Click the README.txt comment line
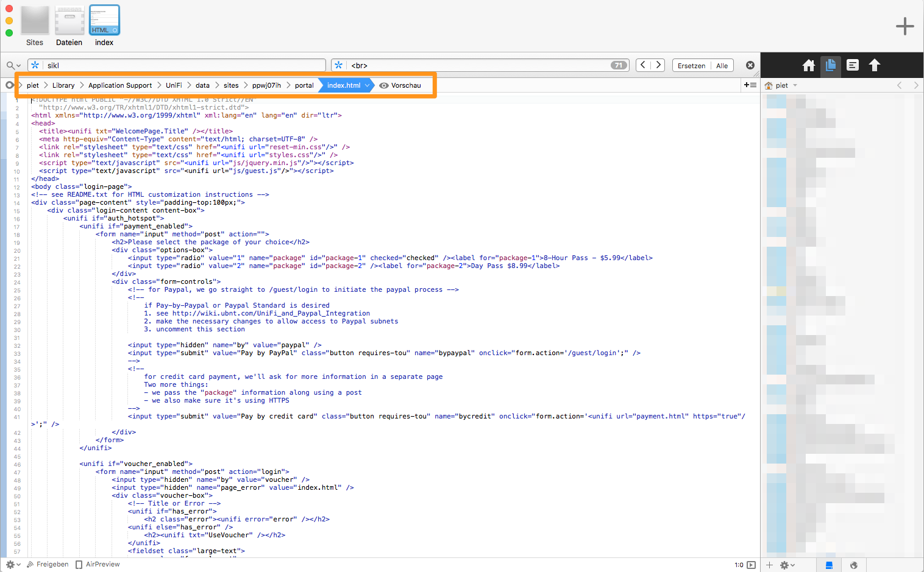The width and height of the screenshot is (924, 572). tap(150, 195)
